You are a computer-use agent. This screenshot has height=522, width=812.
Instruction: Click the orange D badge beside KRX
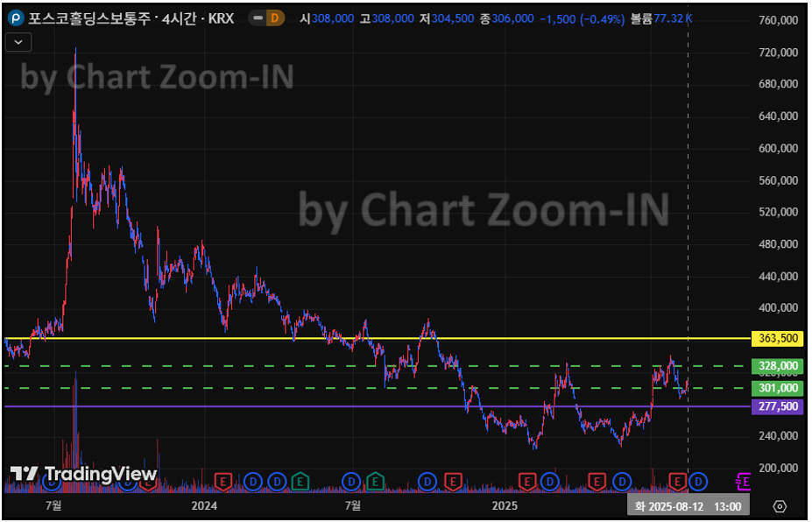point(275,18)
